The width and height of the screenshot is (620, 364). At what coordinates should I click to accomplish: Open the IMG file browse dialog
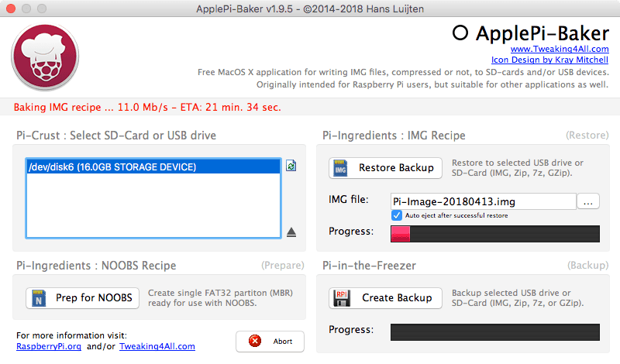point(588,201)
